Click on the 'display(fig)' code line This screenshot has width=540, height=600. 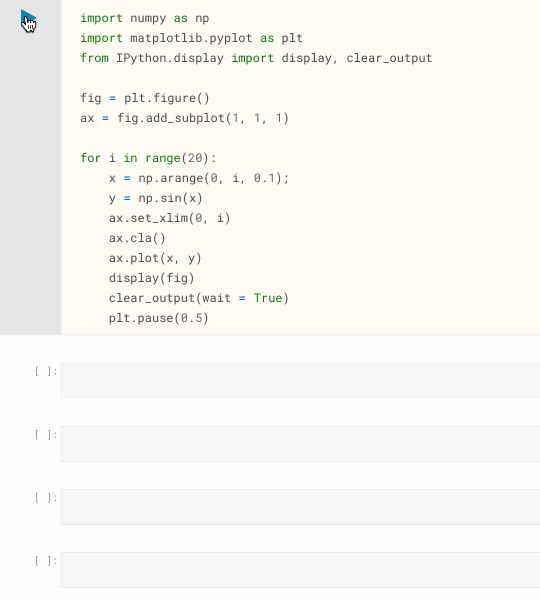(x=152, y=278)
